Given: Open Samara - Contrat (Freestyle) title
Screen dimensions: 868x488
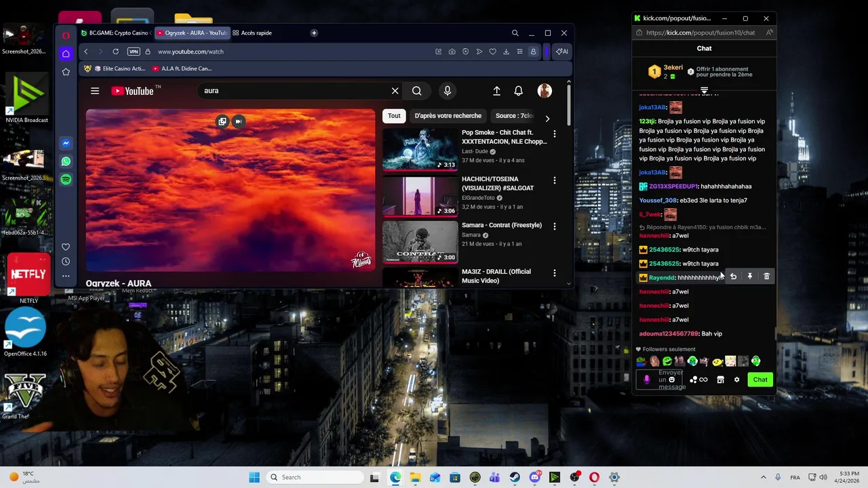Looking at the screenshot, I should point(502,225).
